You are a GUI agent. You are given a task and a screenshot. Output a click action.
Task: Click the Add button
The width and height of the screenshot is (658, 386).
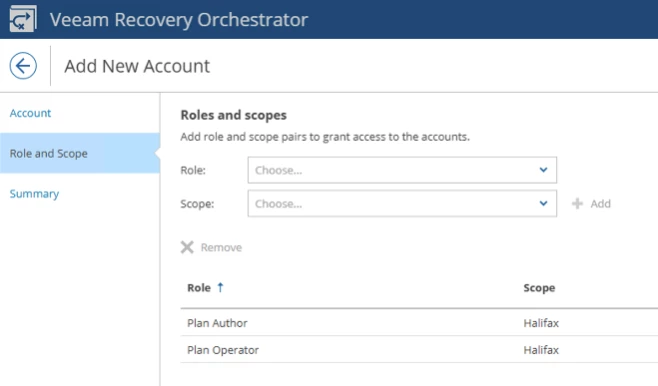point(591,203)
